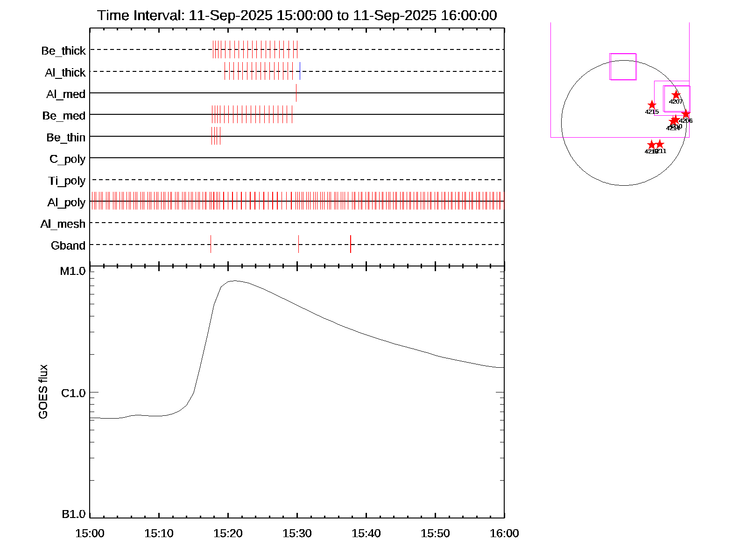The width and height of the screenshot is (747, 560).
Task: Click the first Gband tick near 15:17
Action: (x=211, y=244)
